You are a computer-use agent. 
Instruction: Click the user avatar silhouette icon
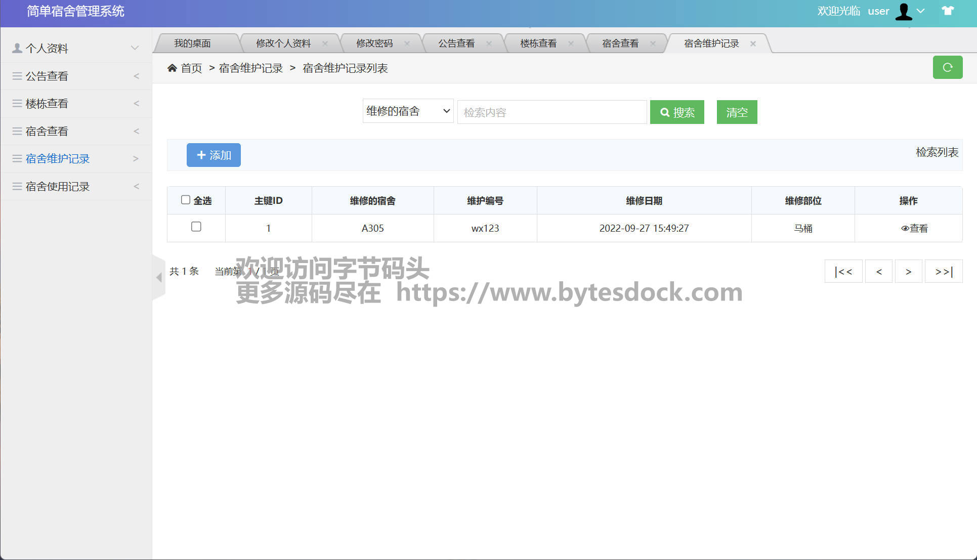(903, 11)
